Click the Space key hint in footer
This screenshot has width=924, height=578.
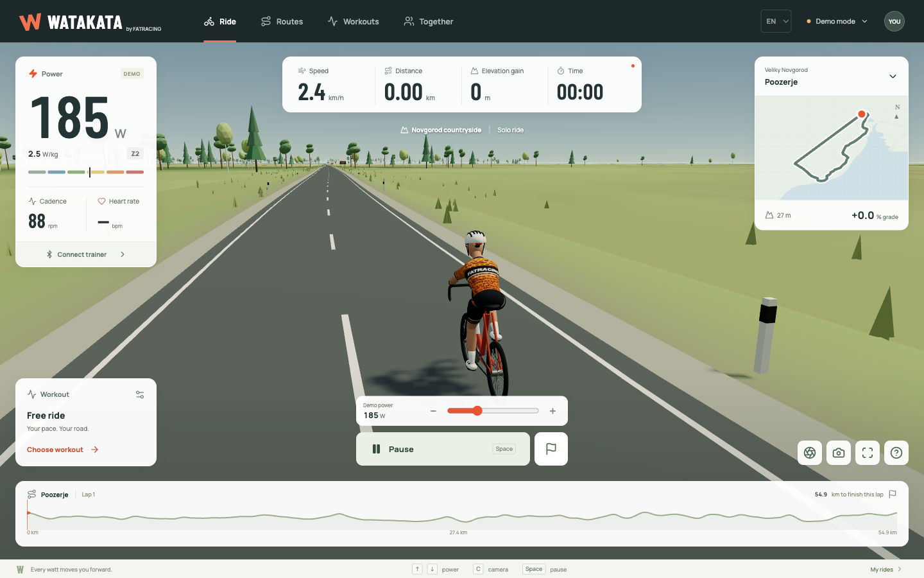click(x=534, y=569)
